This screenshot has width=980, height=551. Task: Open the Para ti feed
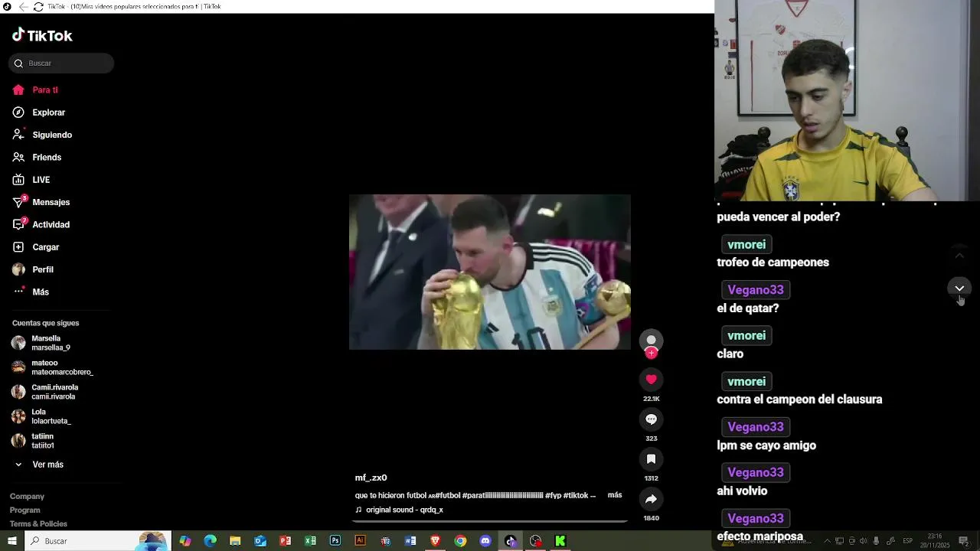(x=35, y=90)
